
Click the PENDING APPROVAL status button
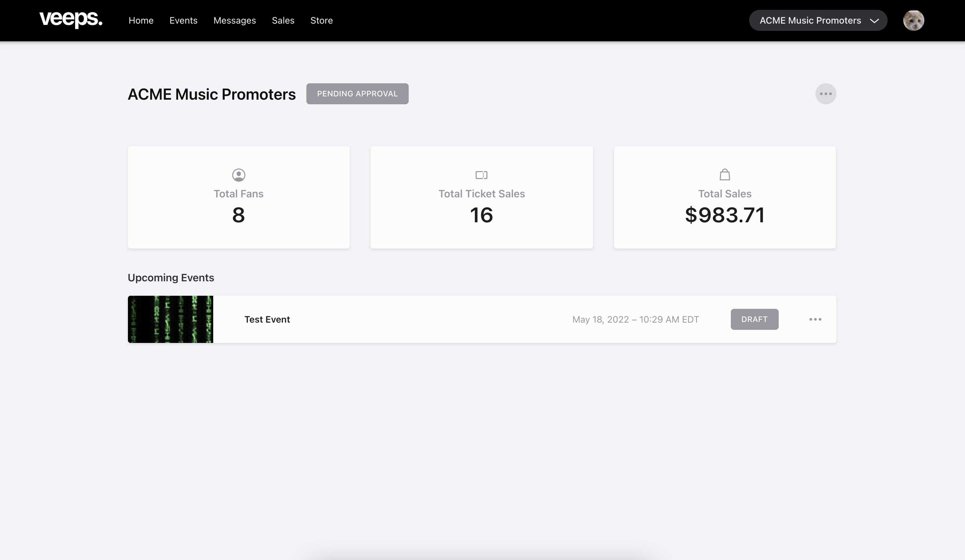tap(358, 93)
